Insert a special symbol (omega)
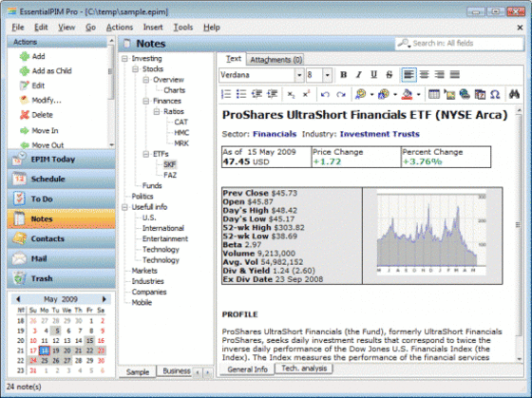532x398 pixels. click(495, 94)
